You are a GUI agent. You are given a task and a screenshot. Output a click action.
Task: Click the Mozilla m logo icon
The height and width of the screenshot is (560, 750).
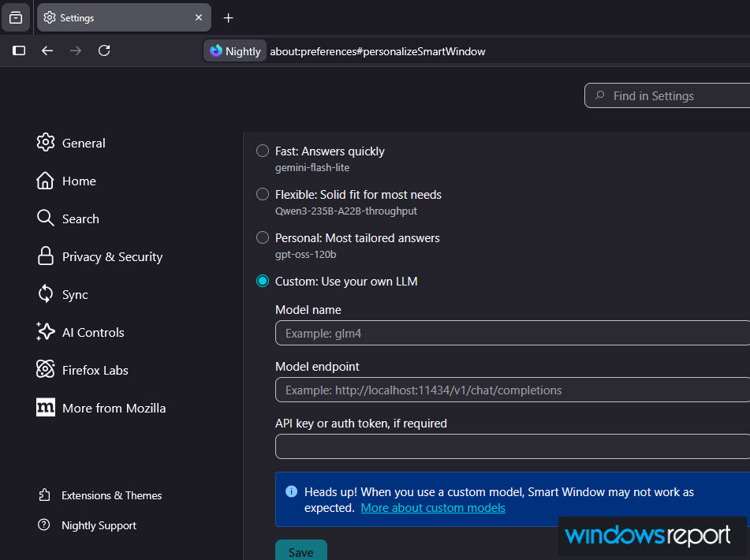[46, 407]
